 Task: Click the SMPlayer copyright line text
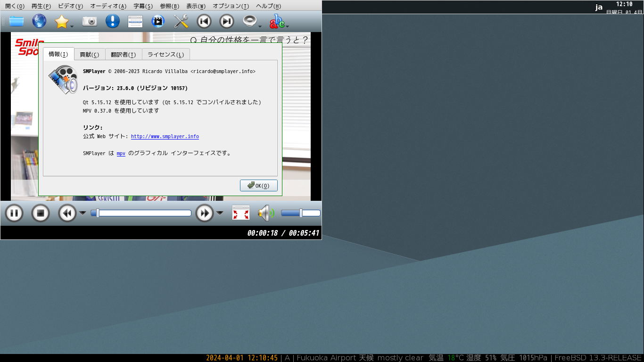169,71
